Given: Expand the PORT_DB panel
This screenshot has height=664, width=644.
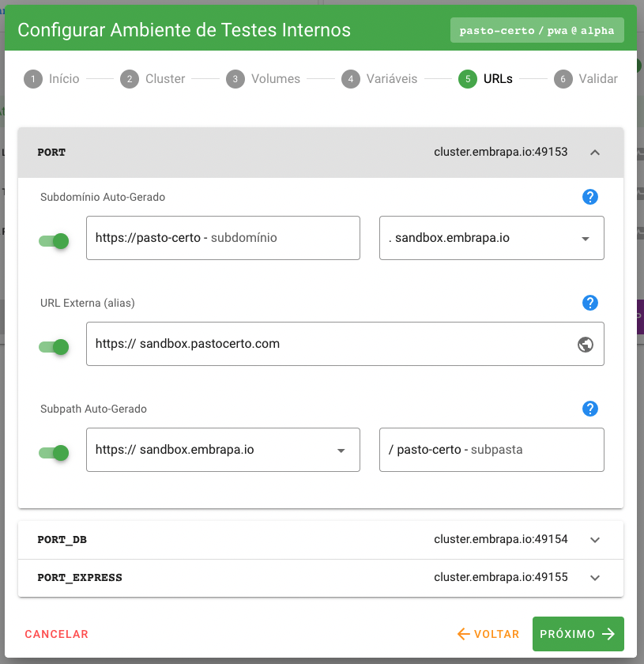Looking at the screenshot, I should (x=321, y=540).
